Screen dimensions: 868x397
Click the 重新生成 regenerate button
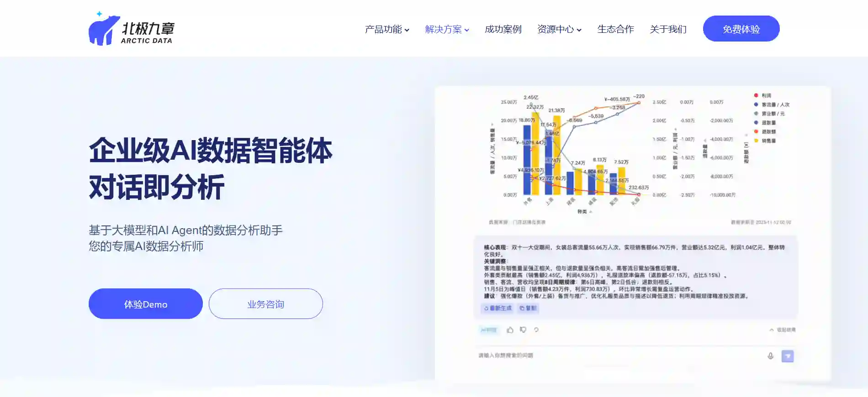click(x=498, y=308)
